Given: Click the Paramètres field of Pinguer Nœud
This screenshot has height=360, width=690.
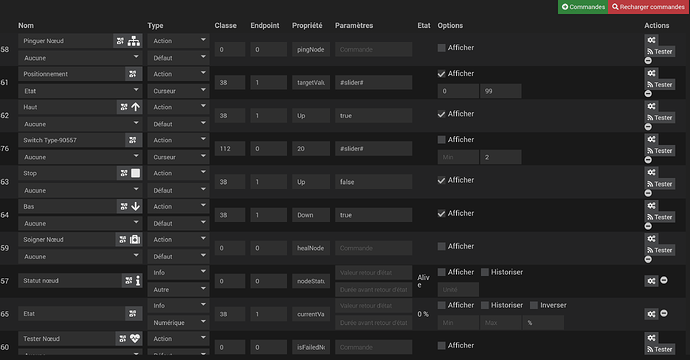Looking at the screenshot, I should (373, 49).
